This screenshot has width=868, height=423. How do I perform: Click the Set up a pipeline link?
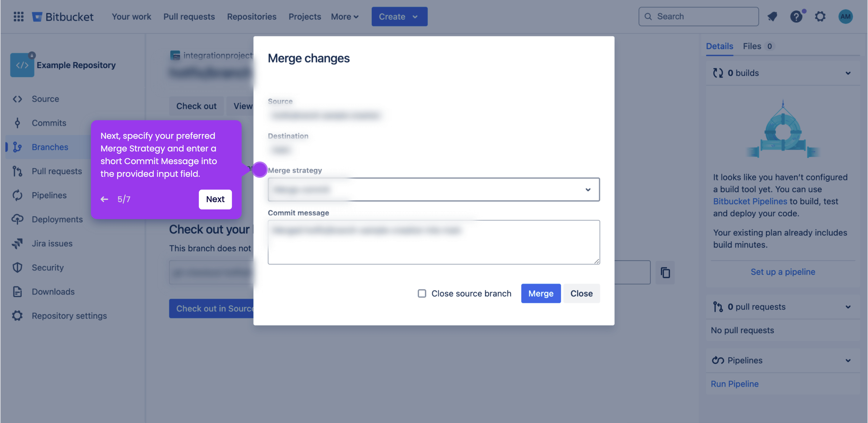click(x=783, y=272)
